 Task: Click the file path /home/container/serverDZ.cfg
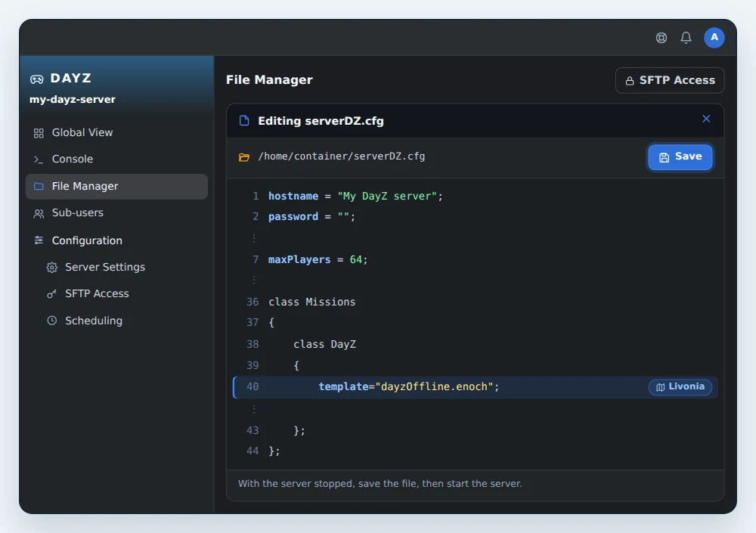[342, 156]
